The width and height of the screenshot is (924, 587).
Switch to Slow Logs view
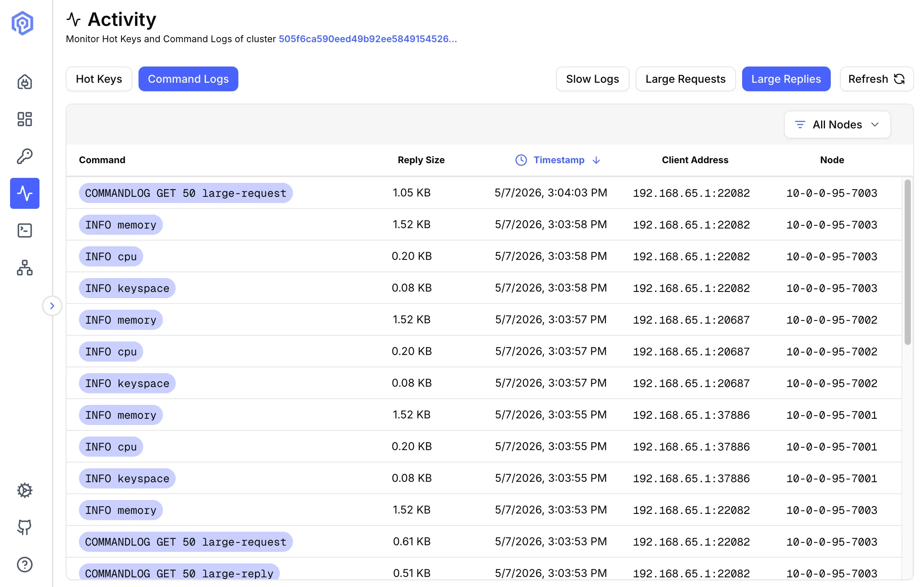coord(592,79)
